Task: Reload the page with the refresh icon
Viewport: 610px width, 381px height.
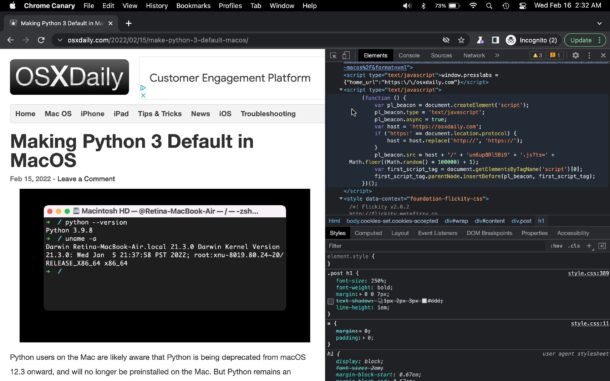Action: tap(41, 40)
